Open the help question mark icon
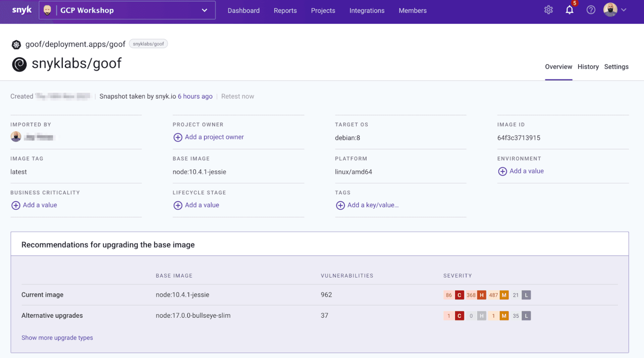 (x=591, y=10)
